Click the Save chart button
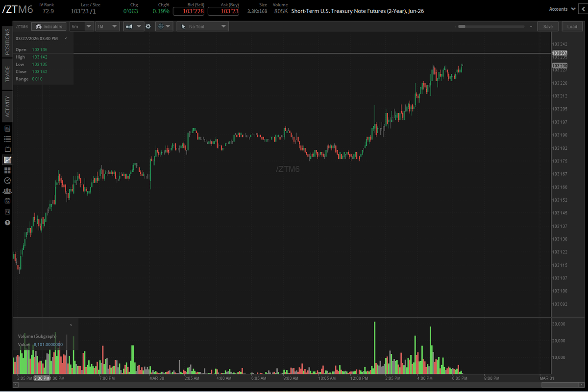The height and width of the screenshot is (392, 588). (x=547, y=26)
